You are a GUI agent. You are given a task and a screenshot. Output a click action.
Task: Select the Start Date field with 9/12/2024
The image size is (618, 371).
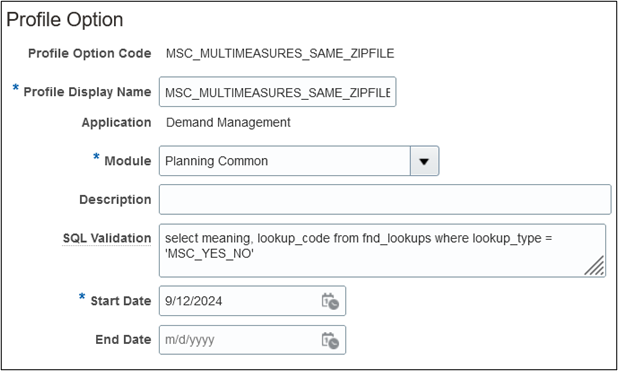pyautogui.click(x=252, y=301)
